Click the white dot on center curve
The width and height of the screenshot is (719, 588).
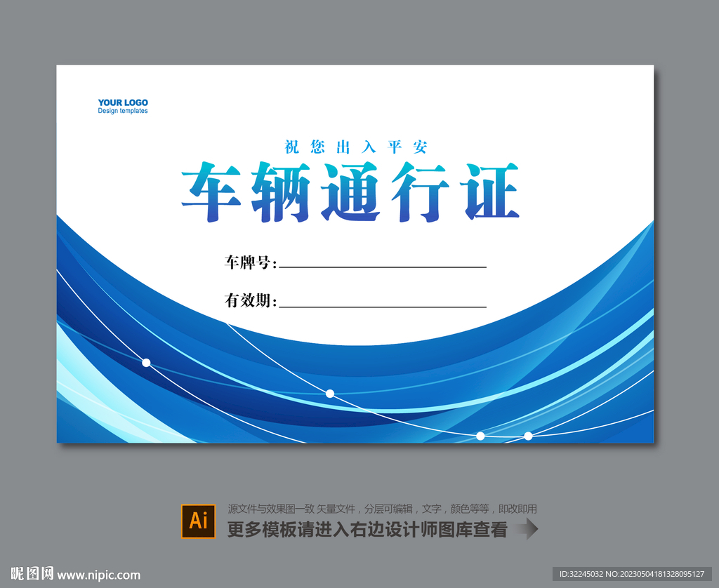pos(329,394)
